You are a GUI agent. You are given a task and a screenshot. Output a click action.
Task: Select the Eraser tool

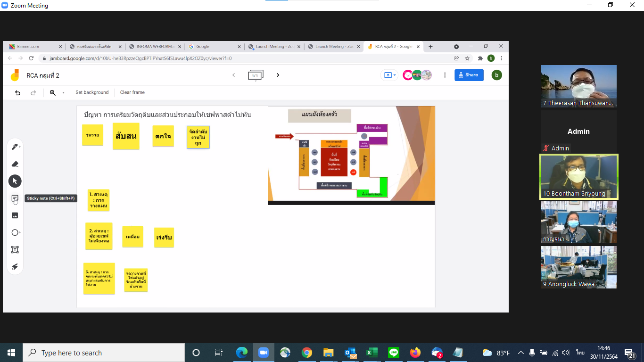tap(15, 164)
